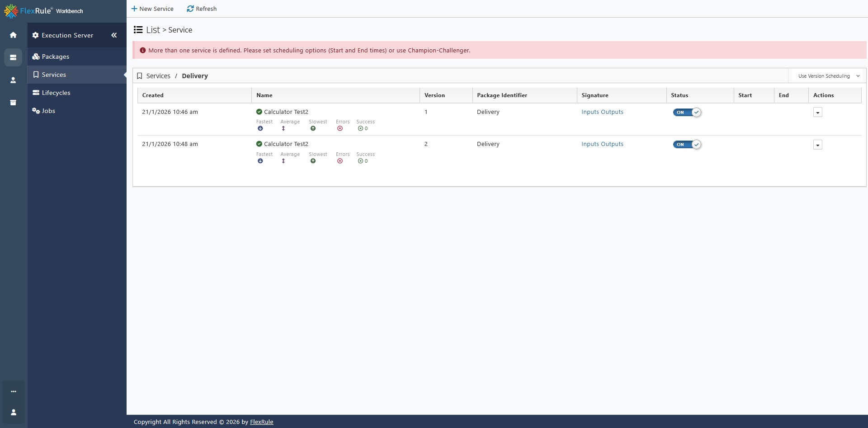Click the Slowest up-arrow icon in version 2 row

pyautogui.click(x=313, y=161)
